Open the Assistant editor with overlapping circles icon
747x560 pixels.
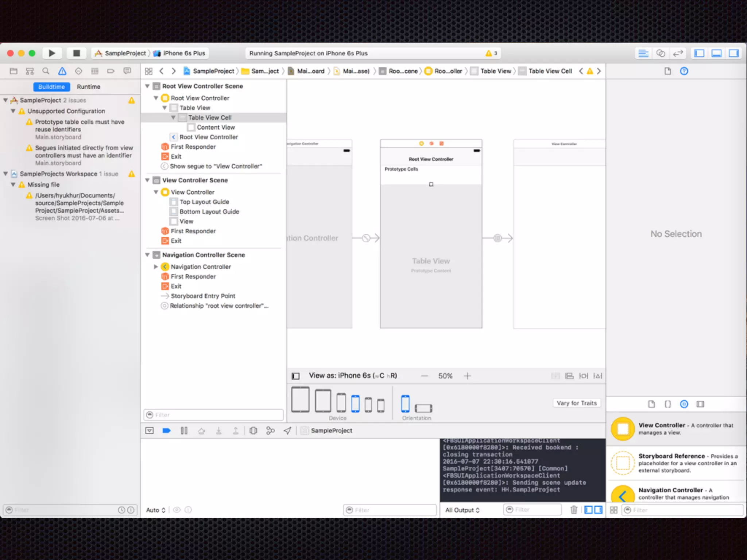(661, 53)
